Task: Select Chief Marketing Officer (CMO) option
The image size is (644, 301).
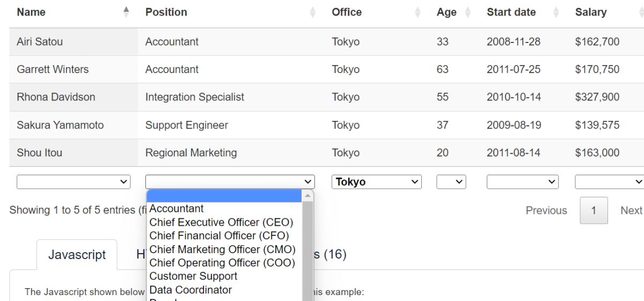Action: pos(222,249)
